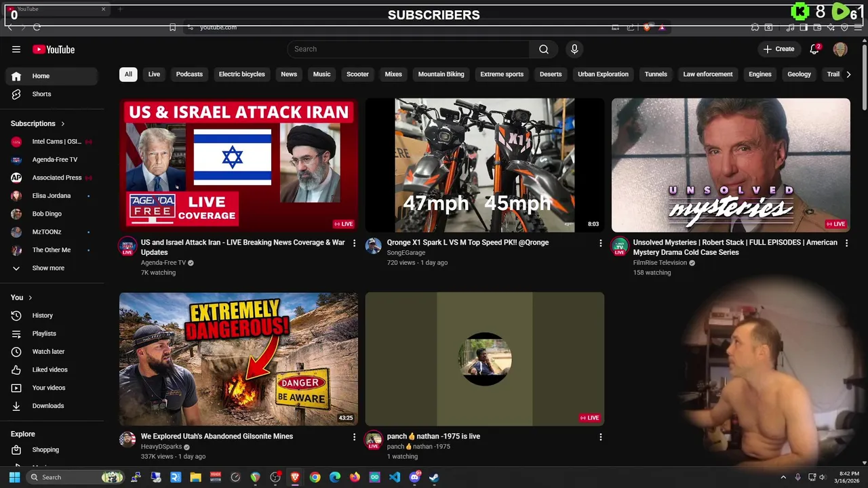The width and height of the screenshot is (868, 488).
Task: Open more options for Qronge X1 Spark video
Action: point(600,243)
